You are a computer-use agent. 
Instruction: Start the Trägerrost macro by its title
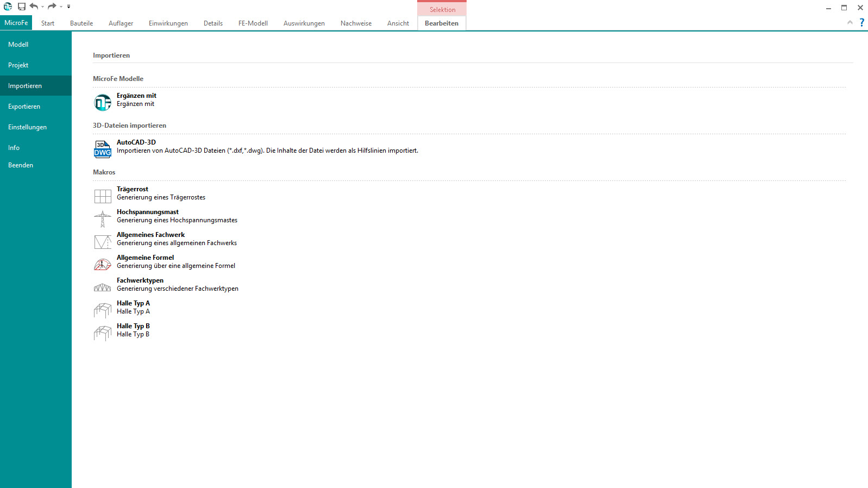[133, 189]
